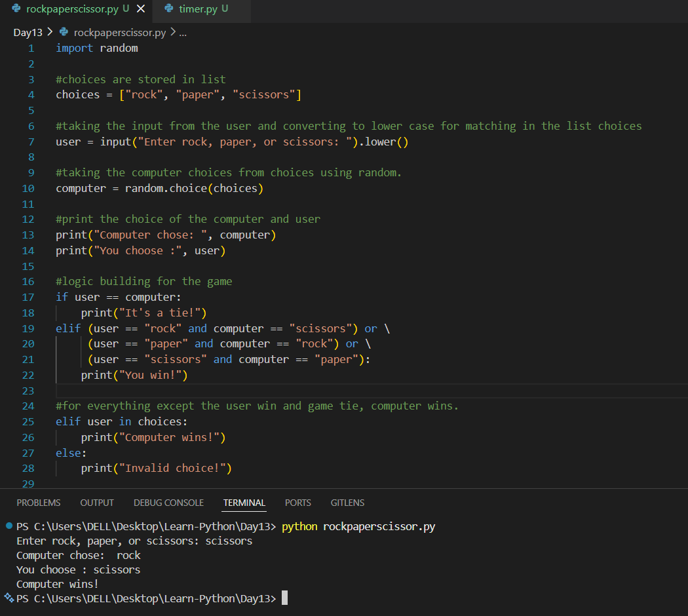Image resolution: width=688 pixels, height=616 pixels.
Task: Click the Python file icon on timer.py tab
Action: tap(168, 9)
